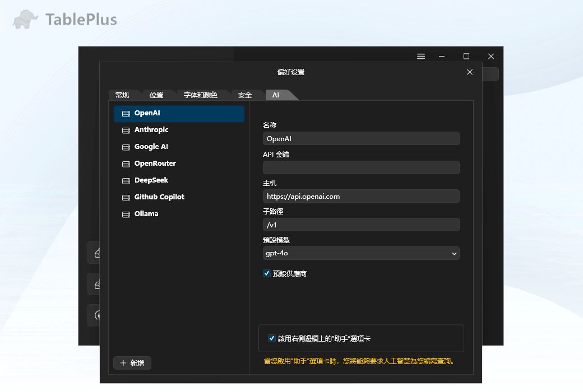The width and height of the screenshot is (583, 392).
Task: Click the 主机 host URL field
Action: click(x=361, y=196)
